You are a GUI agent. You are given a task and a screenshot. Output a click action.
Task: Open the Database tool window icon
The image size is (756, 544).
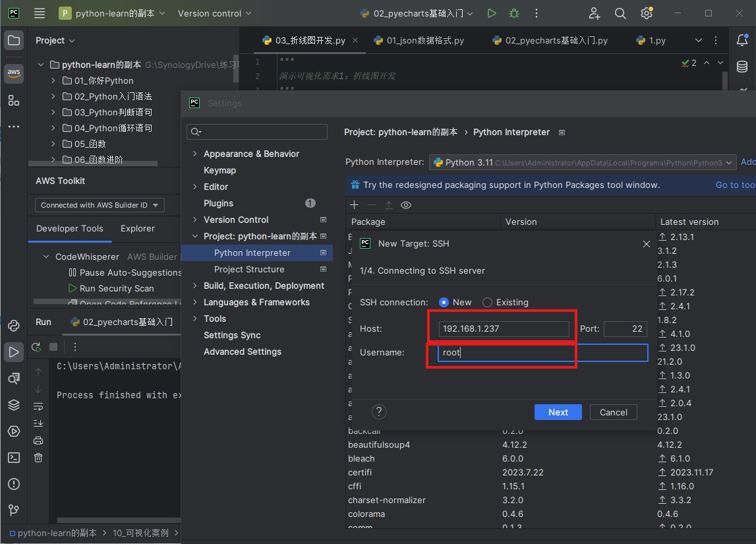[742, 67]
